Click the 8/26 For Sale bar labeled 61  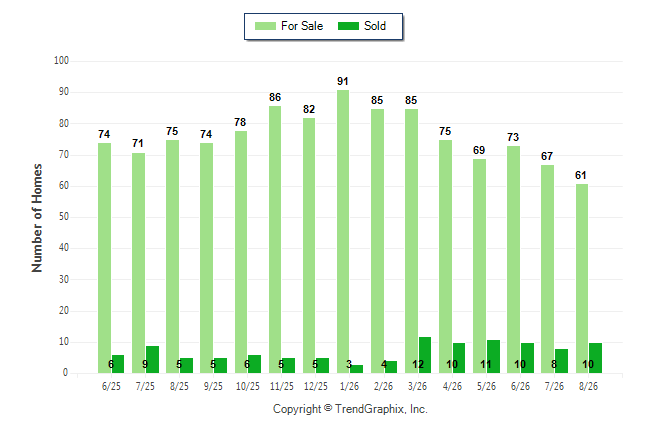point(582,279)
